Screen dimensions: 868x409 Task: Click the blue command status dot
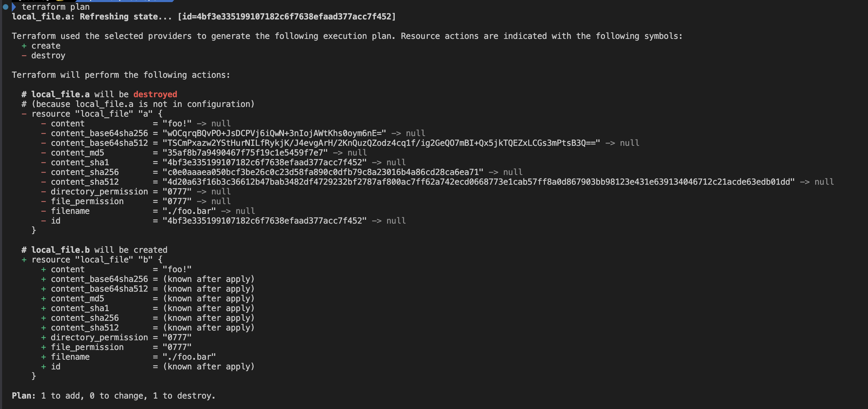[6, 7]
